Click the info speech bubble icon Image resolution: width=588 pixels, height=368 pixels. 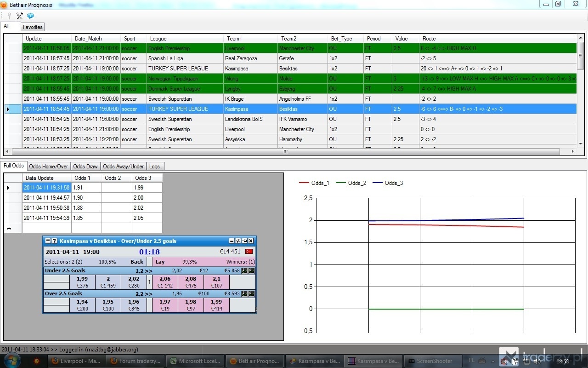click(30, 16)
